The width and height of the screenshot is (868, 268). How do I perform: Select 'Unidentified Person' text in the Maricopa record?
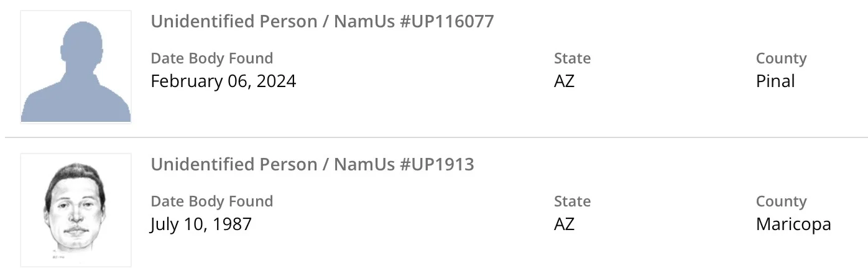[x=234, y=165]
